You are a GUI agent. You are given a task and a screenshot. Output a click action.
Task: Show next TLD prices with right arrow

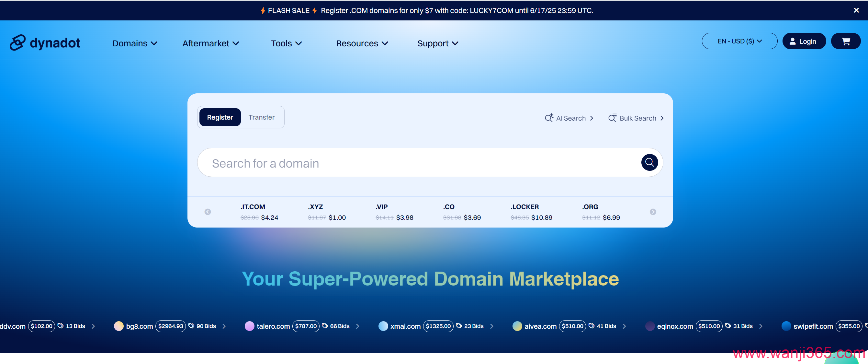653,212
